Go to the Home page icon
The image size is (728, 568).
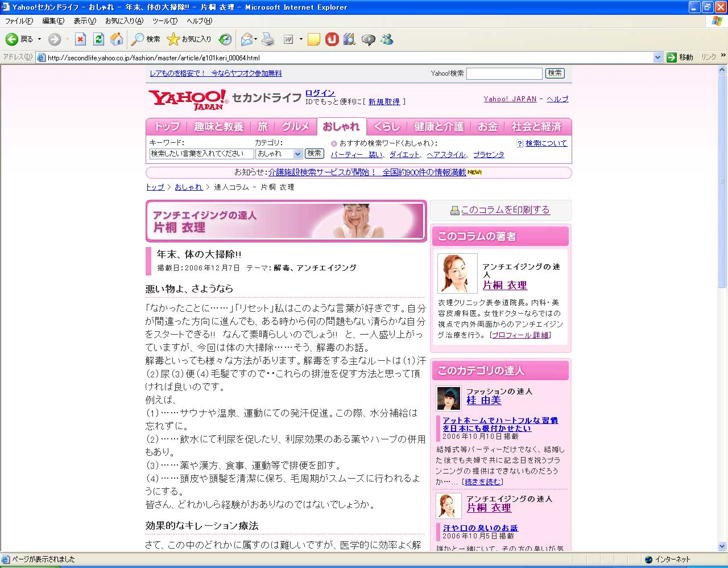click(117, 39)
